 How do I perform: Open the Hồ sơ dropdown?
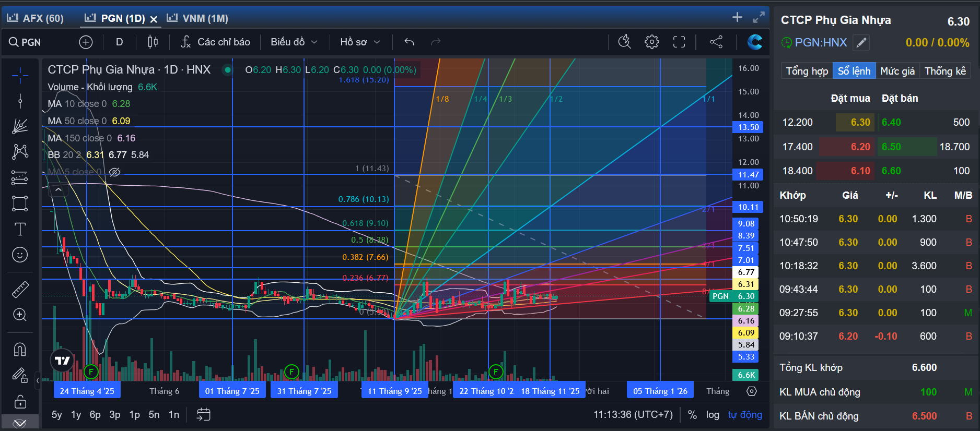pos(360,42)
